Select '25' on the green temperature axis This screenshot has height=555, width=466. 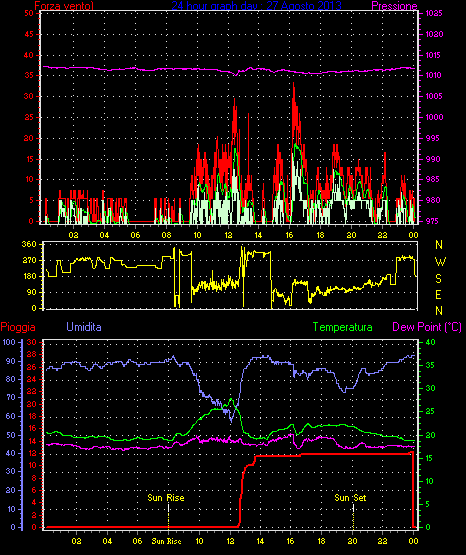pyautogui.click(x=430, y=411)
